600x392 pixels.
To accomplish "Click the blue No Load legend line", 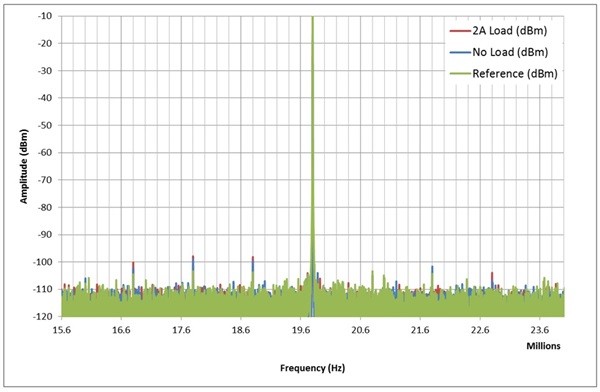I will (460, 52).
